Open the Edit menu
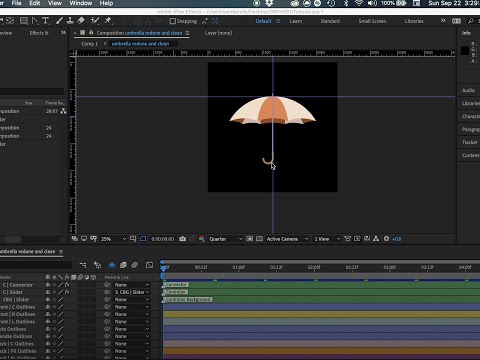The image size is (480, 360). pos(35,3)
